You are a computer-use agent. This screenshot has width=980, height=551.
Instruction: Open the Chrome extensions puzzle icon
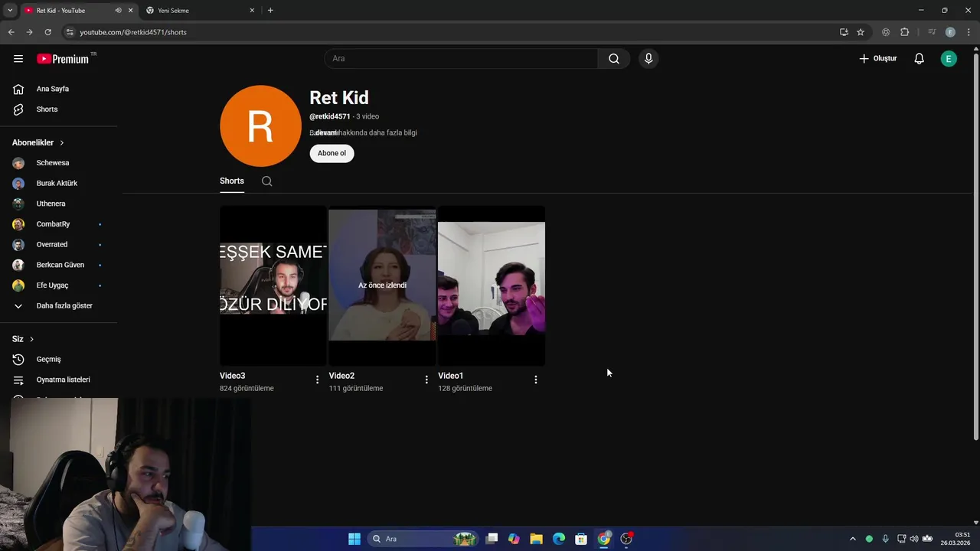tap(904, 32)
